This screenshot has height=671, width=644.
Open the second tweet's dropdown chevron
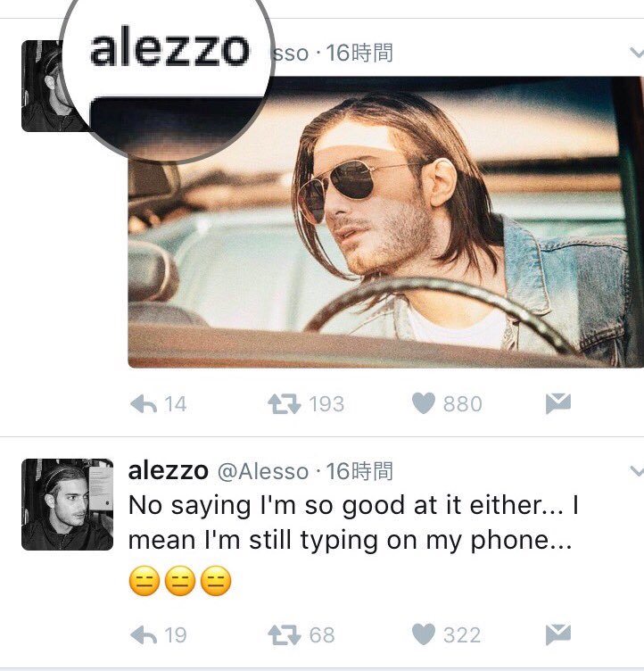[637, 471]
